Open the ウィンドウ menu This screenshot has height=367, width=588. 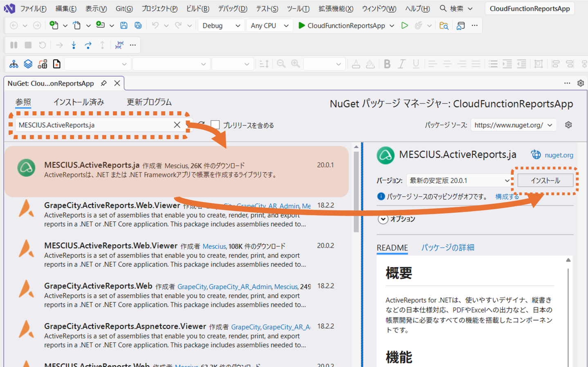click(x=379, y=8)
